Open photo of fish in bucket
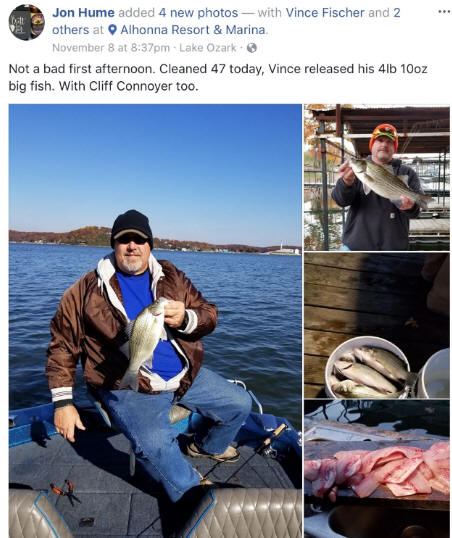 (x=377, y=325)
